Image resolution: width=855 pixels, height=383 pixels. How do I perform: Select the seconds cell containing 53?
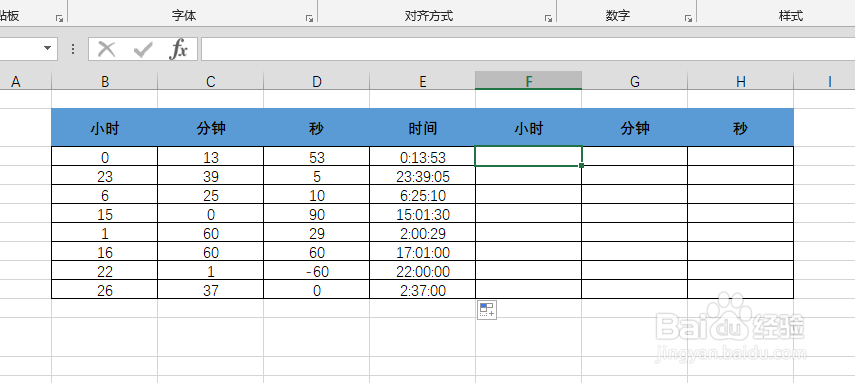tap(316, 157)
